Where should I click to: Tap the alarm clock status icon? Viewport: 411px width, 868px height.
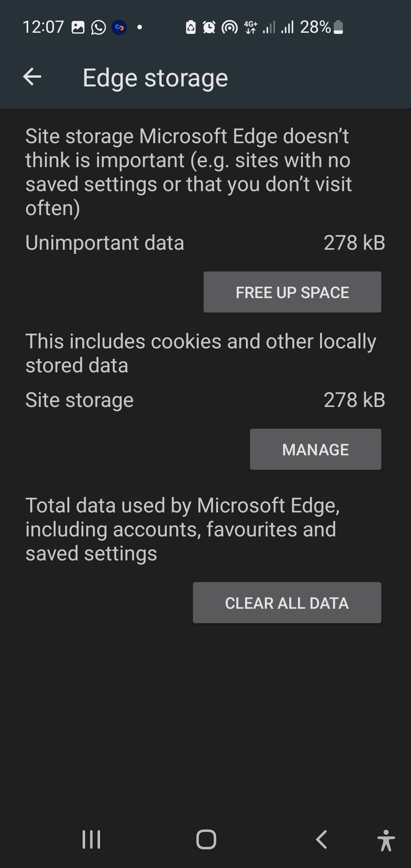tap(209, 27)
